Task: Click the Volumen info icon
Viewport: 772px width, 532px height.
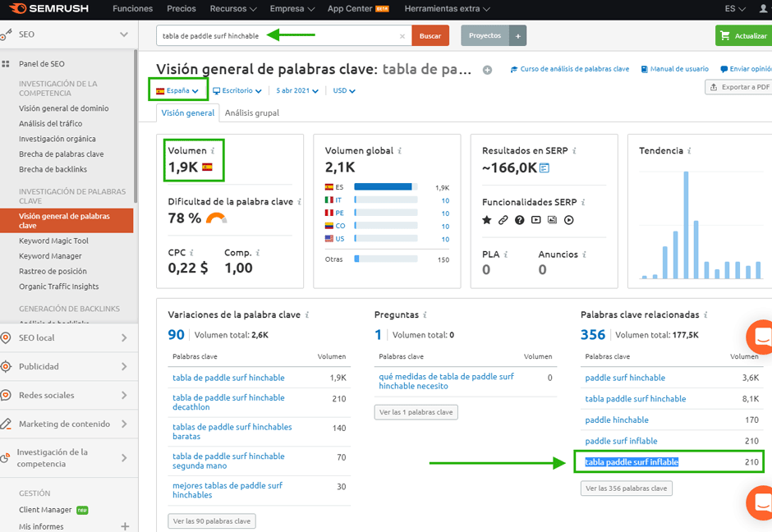Action: point(213,151)
